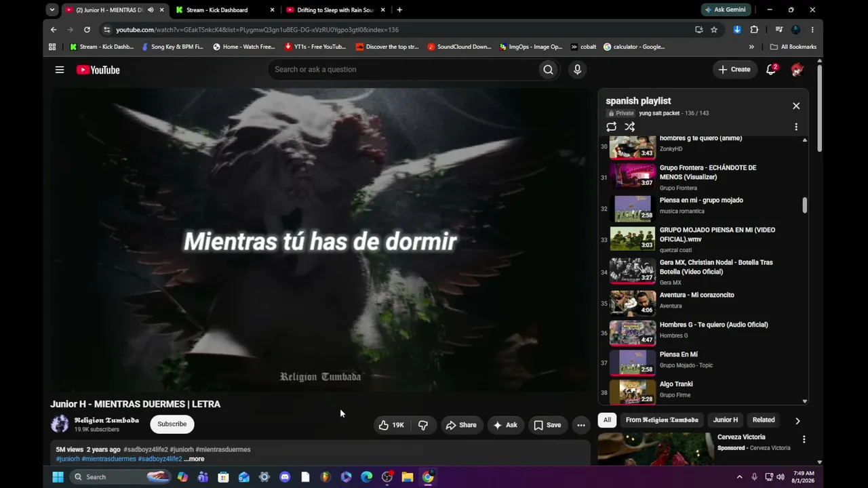Start voice search with the microphone
Image resolution: width=868 pixels, height=488 pixels.
[x=577, y=69]
